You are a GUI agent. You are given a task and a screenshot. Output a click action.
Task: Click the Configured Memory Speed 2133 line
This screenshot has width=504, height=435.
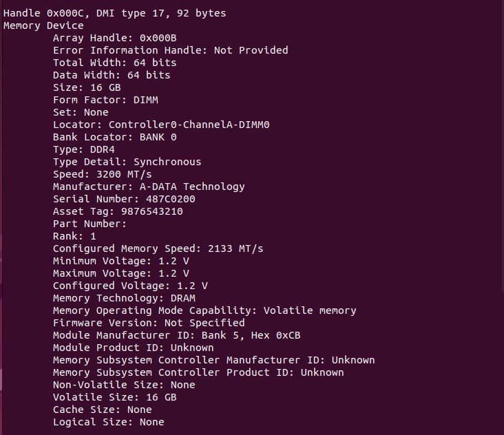158,248
